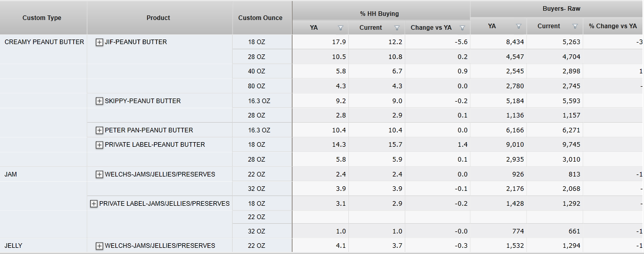
Task: Click the % HH Buying group header
Action: click(x=380, y=14)
